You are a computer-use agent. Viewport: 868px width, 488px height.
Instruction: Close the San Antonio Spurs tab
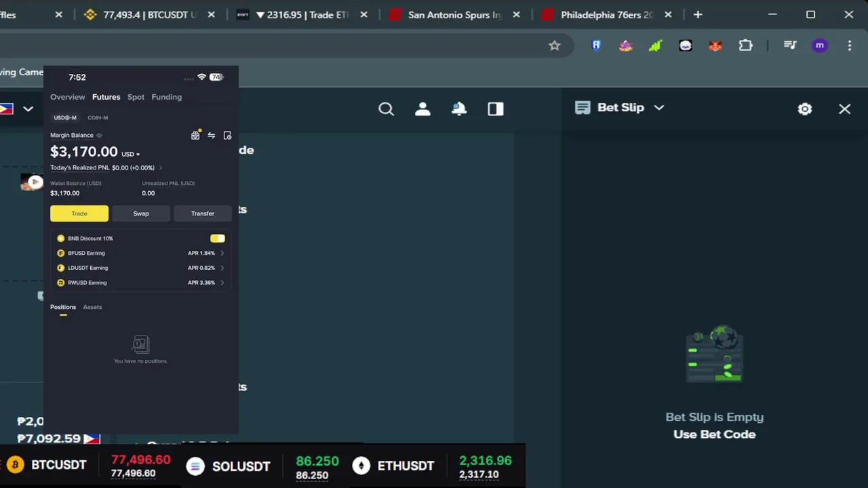517,15
